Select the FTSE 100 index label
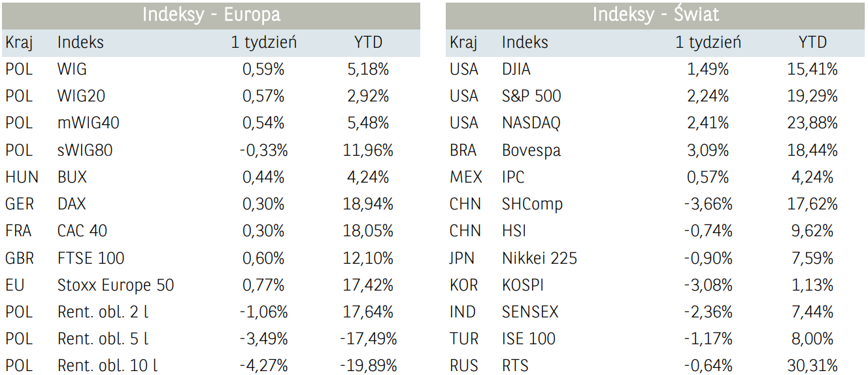 pos(90,259)
